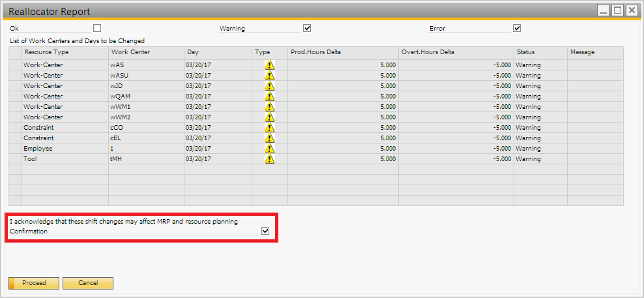
Task: Uncheck the Warning filter checkbox
Action: 307,28
